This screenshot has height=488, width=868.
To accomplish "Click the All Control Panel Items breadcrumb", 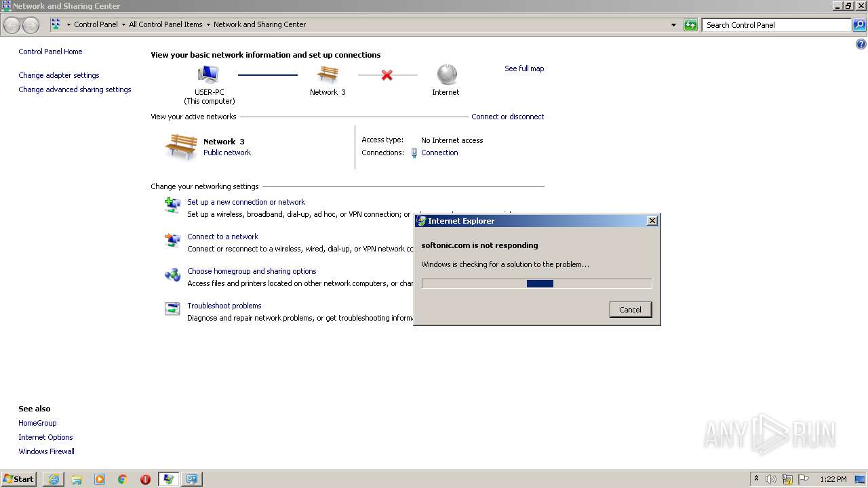I will coord(165,24).
